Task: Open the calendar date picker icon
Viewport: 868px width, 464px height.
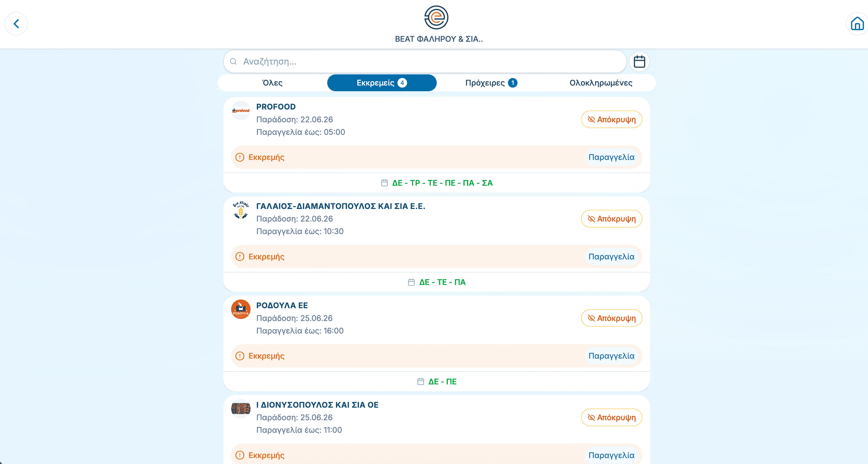Action: click(639, 62)
